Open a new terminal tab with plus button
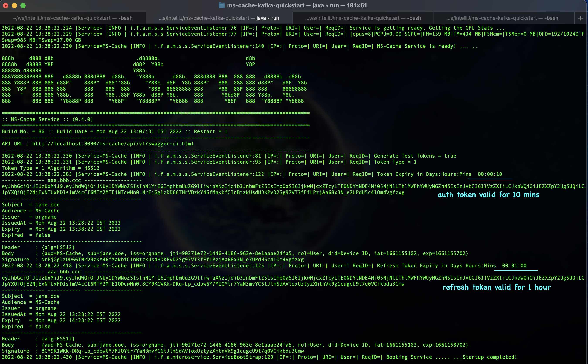This screenshot has height=364, width=588. [580, 18]
